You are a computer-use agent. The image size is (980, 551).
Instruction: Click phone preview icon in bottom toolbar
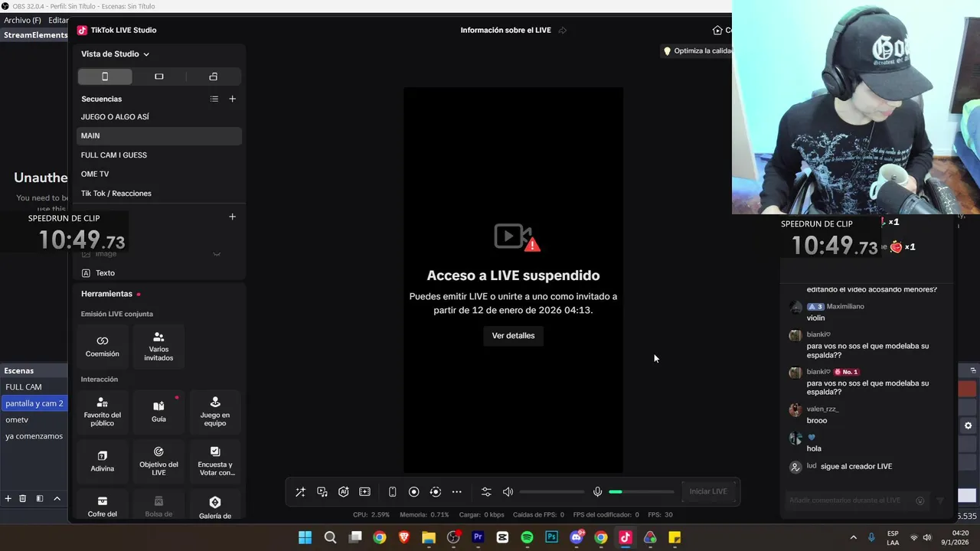(392, 492)
